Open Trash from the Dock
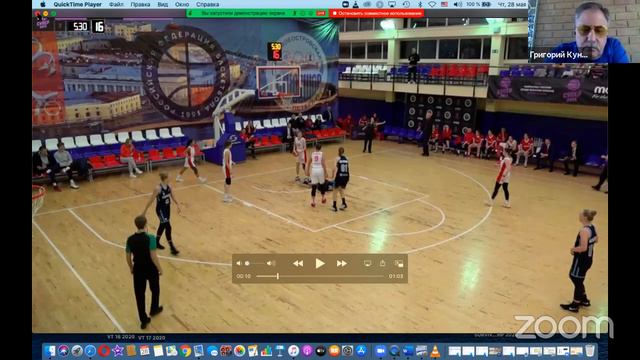Image resolution: width=640 pixels, height=360 pixels. pos(590,351)
